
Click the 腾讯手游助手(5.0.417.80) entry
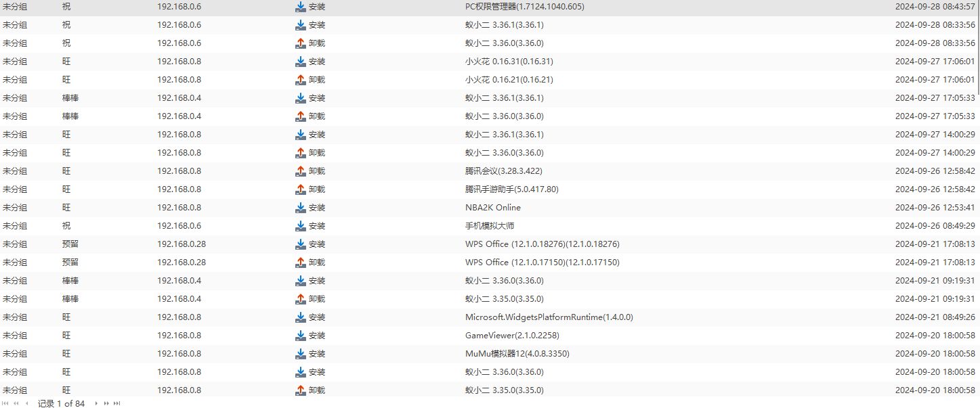pos(512,189)
